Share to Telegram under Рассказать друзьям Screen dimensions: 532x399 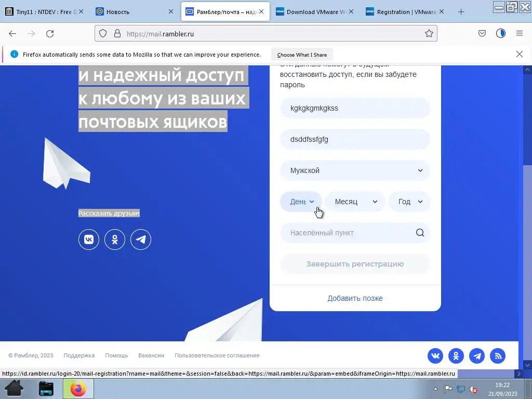click(x=141, y=240)
